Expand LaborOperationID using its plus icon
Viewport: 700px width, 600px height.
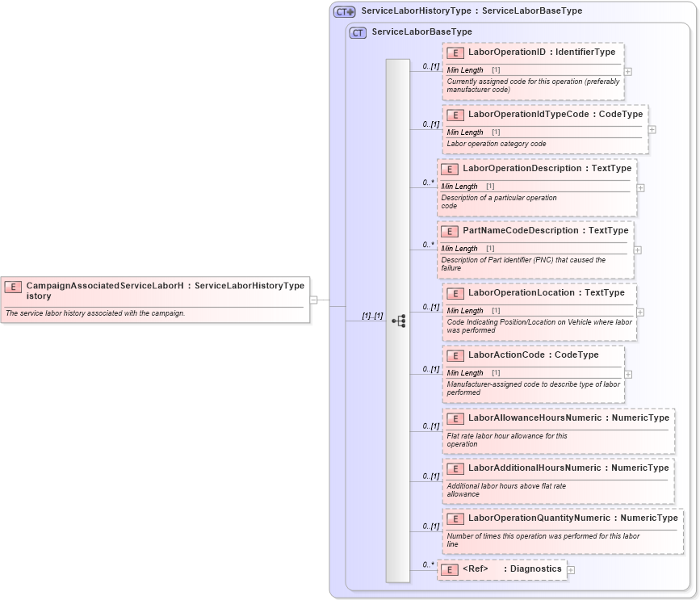coord(628,71)
